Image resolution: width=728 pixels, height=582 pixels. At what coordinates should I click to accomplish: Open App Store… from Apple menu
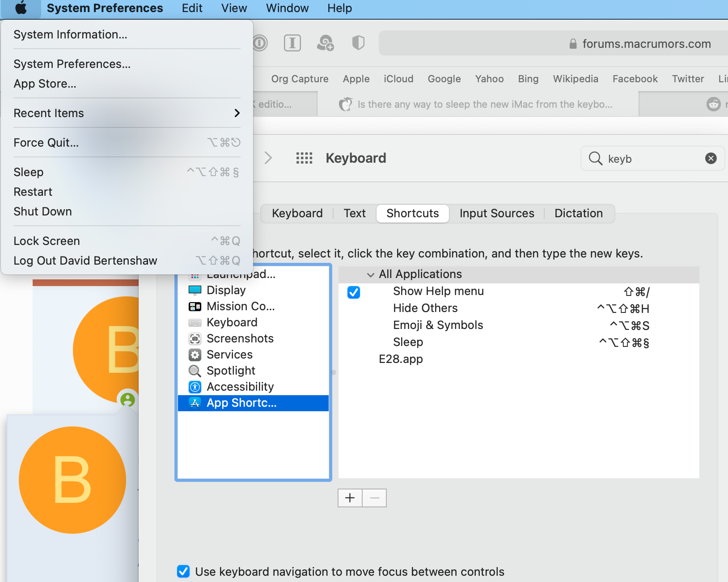tap(127, 84)
